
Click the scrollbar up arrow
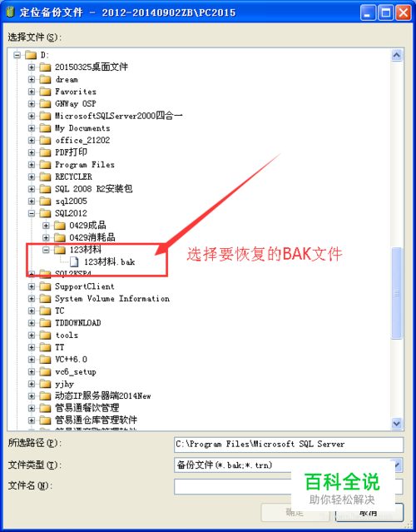click(x=397, y=55)
